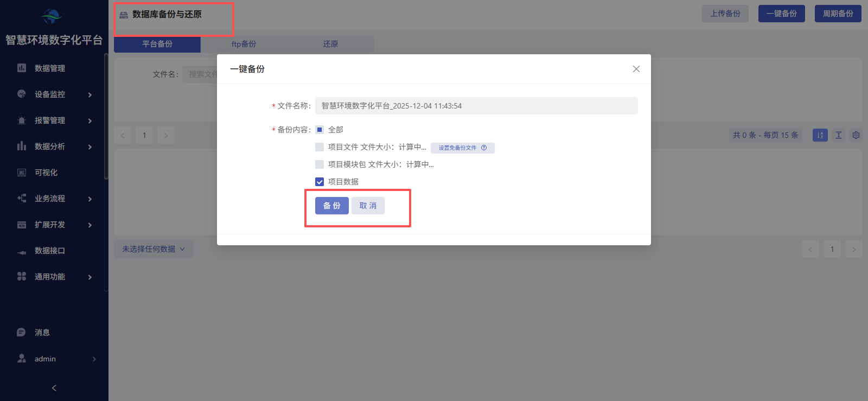The width and height of the screenshot is (868, 401).
Task: Toggle the 全部 checkbox
Action: pyautogui.click(x=320, y=130)
